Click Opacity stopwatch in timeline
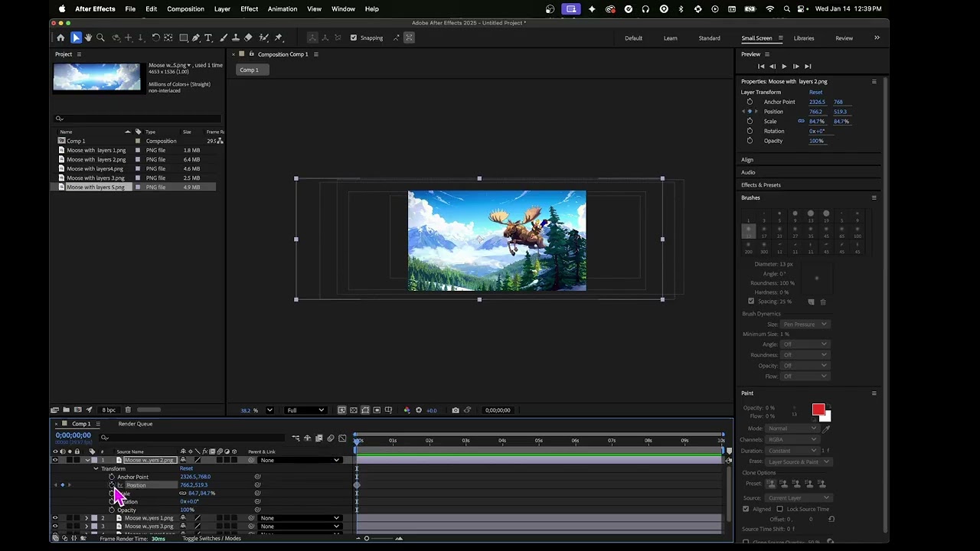 click(x=112, y=510)
